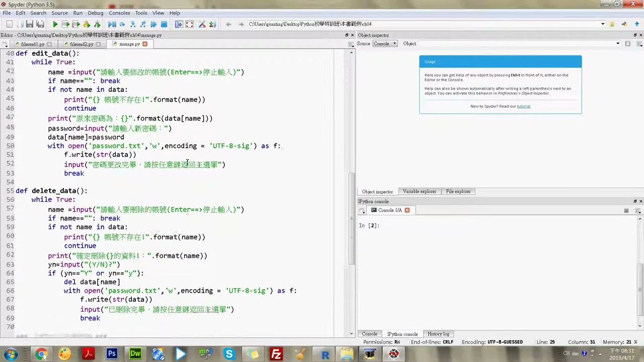
Task: Expand the Object field dropdown
Action: [x=618, y=44]
